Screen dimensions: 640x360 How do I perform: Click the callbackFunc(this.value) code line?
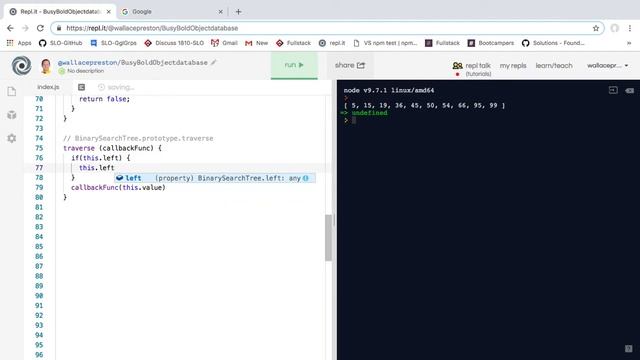coord(118,187)
